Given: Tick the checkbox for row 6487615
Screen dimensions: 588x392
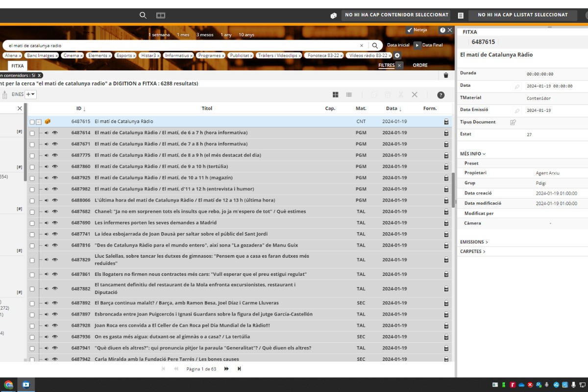Looking at the screenshot, I should click(x=32, y=122).
